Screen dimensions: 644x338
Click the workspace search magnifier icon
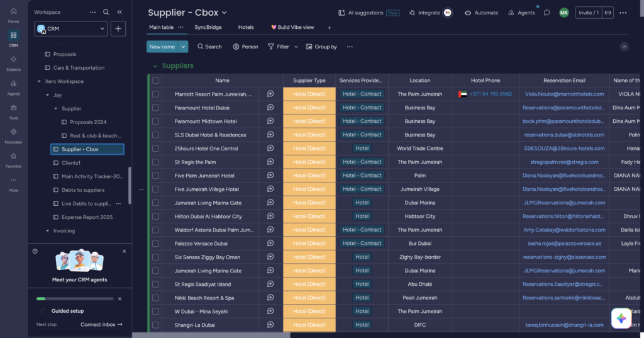pos(106,13)
